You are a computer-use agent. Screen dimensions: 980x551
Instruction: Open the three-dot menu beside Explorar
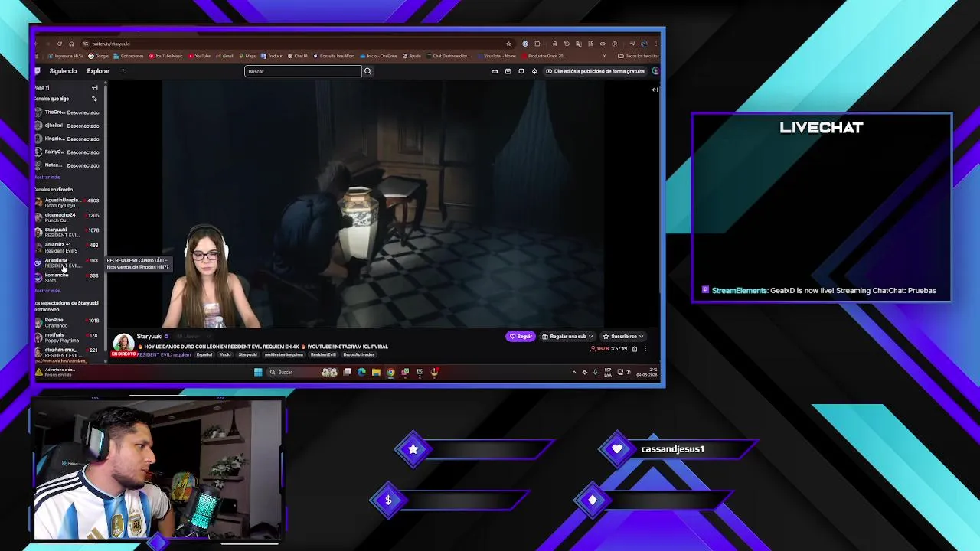122,71
